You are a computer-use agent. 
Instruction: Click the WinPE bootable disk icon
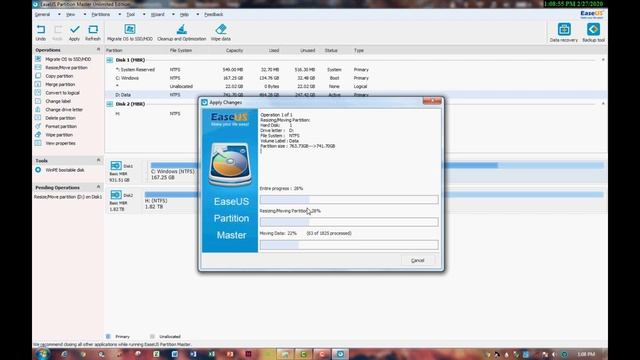(x=38, y=170)
